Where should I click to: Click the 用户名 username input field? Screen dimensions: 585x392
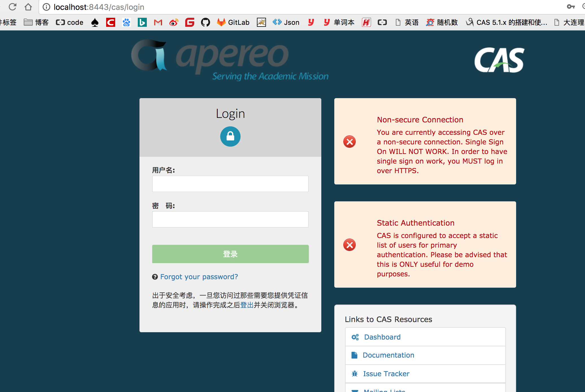coord(230,184)
